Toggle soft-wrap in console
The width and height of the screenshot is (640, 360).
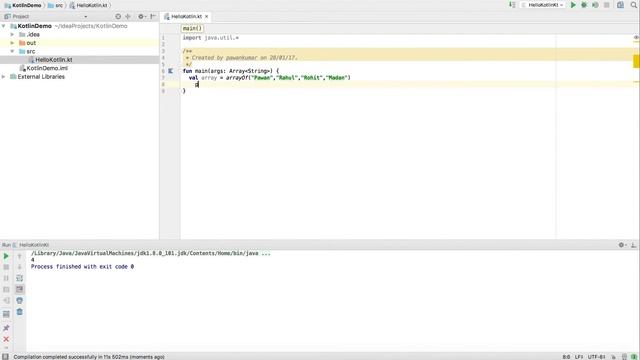pyautogui.click(x=19, y=278)
